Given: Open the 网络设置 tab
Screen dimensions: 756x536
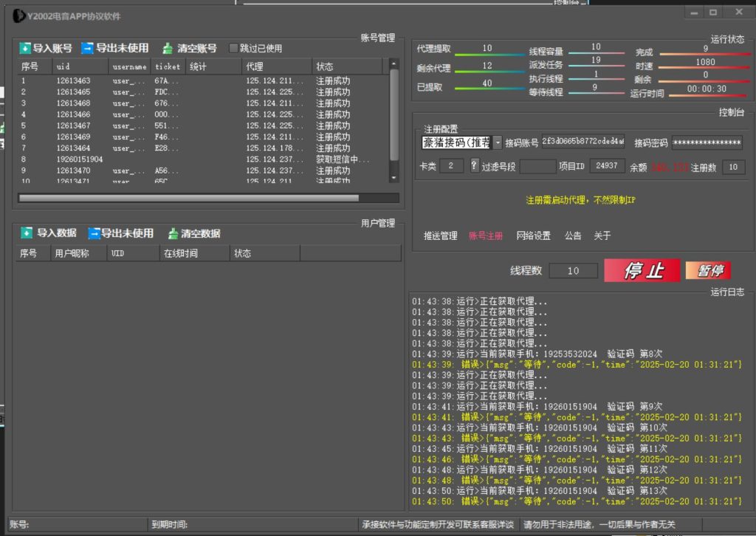Looking at the screenshot, I should tap(533, 236).
